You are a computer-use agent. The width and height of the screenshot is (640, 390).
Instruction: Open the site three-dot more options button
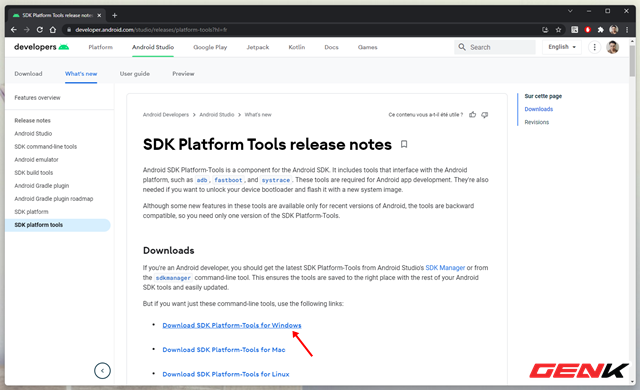coord(594,47)
